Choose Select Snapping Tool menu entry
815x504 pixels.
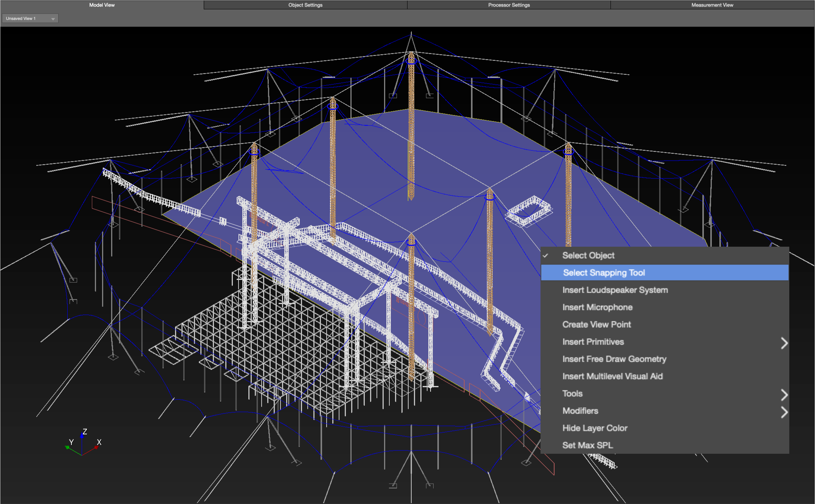click(x=665, y=273)
